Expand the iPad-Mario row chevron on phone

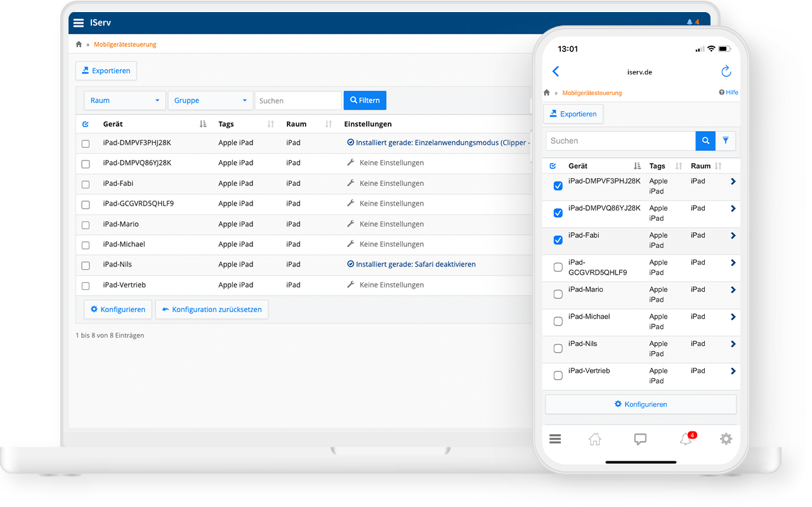[x=733, y=290]
